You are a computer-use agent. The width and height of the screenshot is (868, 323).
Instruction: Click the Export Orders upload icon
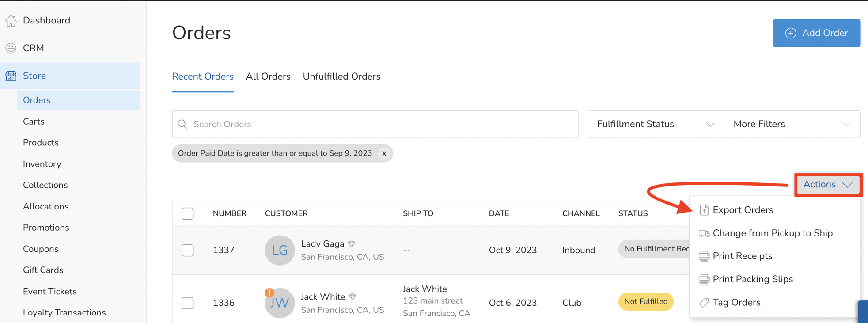[x=704, y=210]
